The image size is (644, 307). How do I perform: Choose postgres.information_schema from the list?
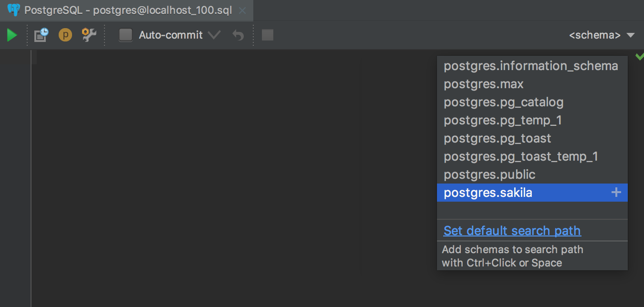pos(532,66)
